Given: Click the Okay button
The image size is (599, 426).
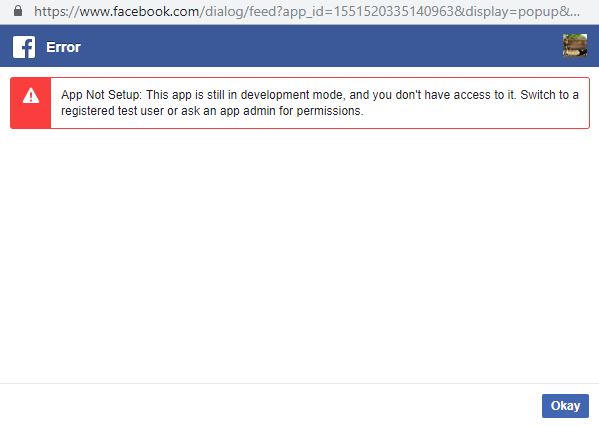Looking at the screenshot, I should (x=565, y=405).
